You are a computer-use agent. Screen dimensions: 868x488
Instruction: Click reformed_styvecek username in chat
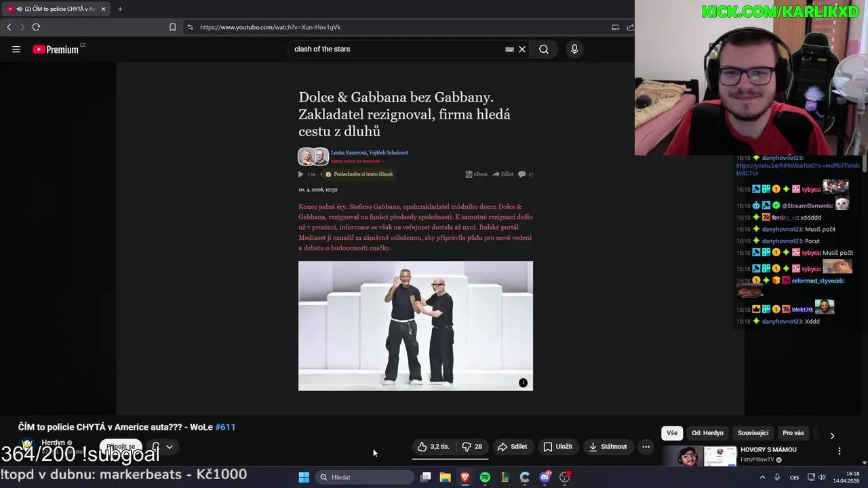coord(816,281)
